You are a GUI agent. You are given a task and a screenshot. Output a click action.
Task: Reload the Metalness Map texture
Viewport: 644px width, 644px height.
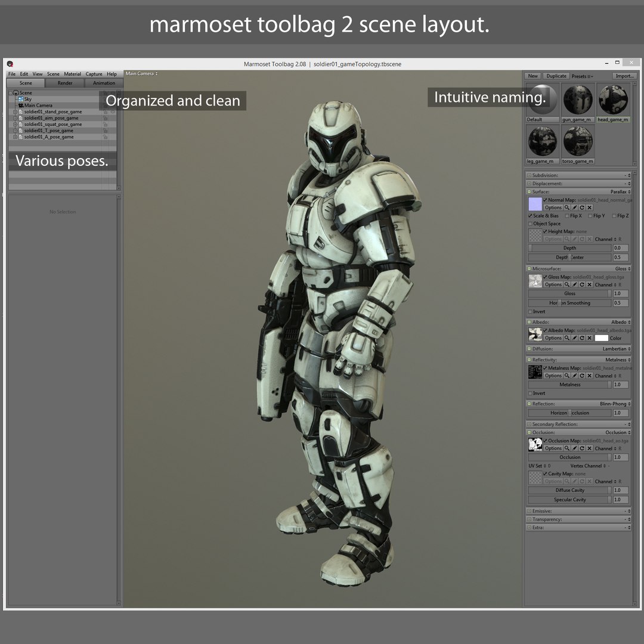coord(582,376)
